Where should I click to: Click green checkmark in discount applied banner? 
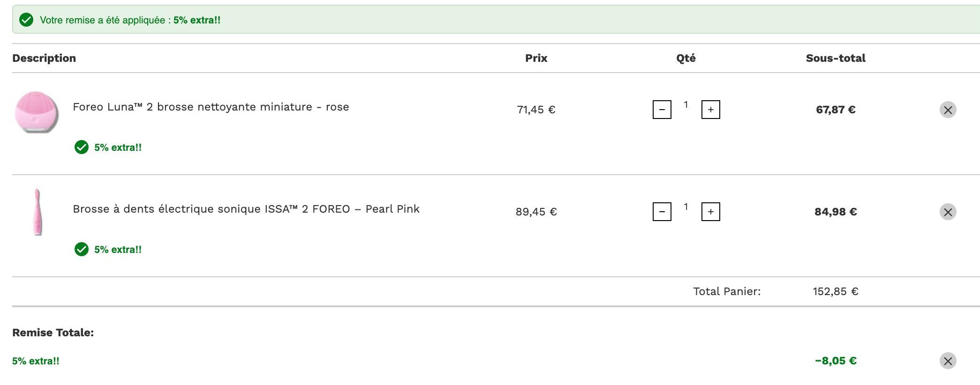click(26, 20)
